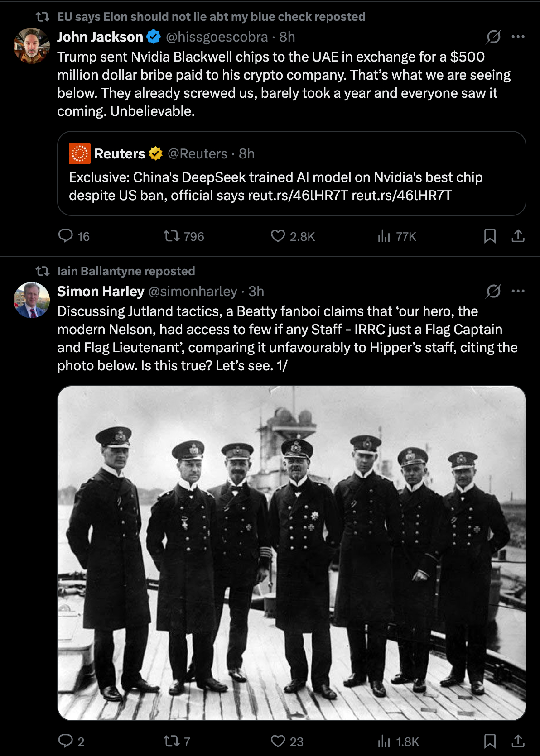Share John Jackson's post
Image resolution: width=540 pixels, height=756 pixels.
[x=518, y=236]
